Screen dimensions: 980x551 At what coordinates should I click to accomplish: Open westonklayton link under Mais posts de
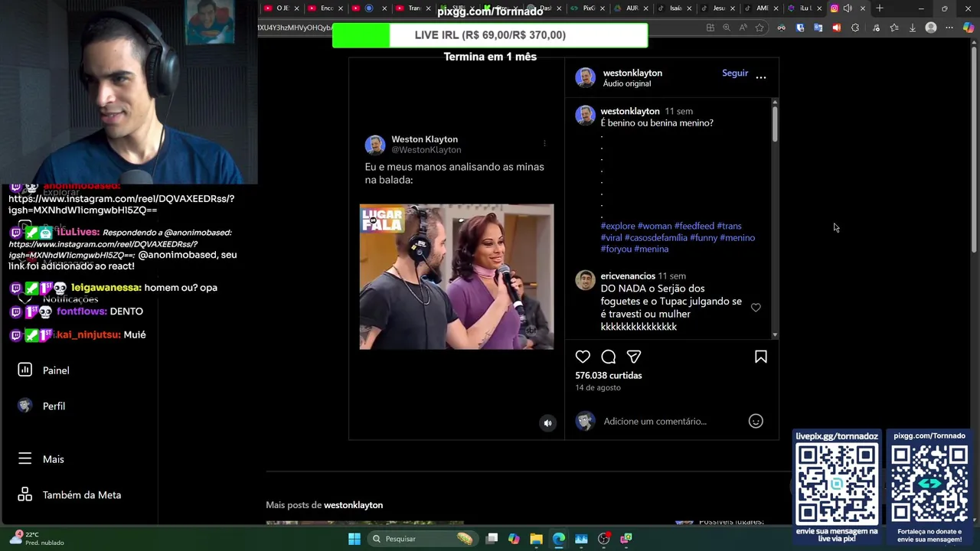pos(353,505)
